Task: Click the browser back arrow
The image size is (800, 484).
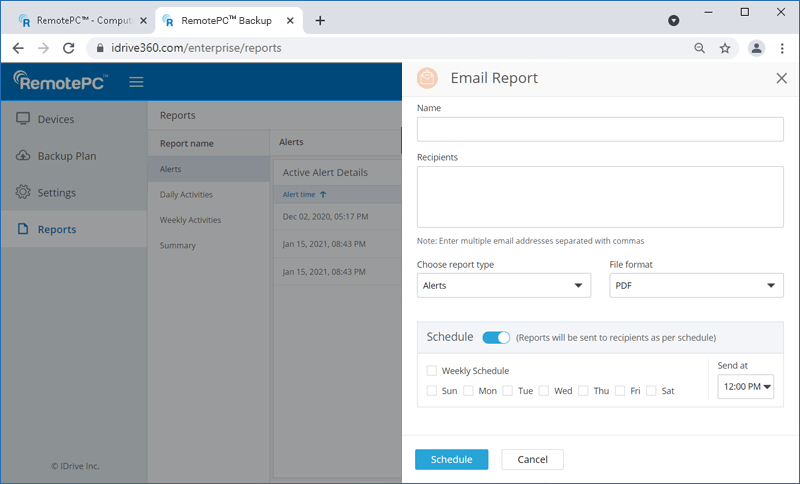Action: click(x=18, y=47)
